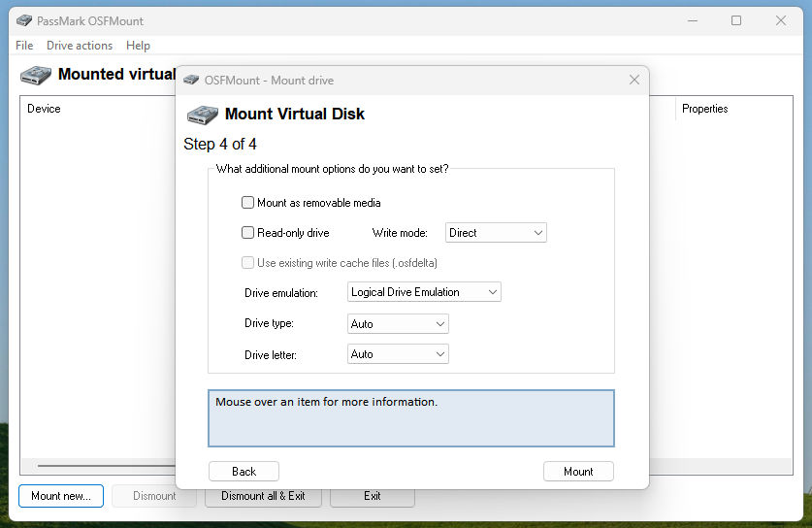Click the Properties column header
Image resolution: width=812 pixels, height=528 pixels.
pos(704,109)
